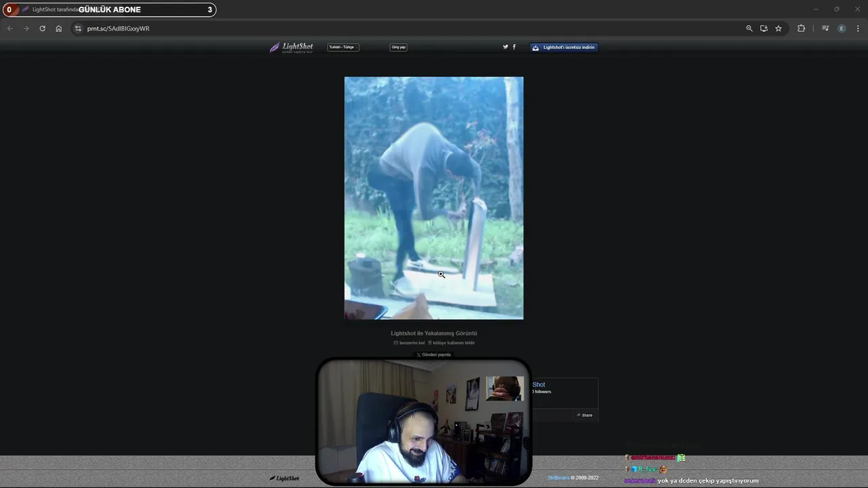
Task: Click the 'Lightshot ile Yakalanmış Görüntü' caption text
Action: [434, 333]
